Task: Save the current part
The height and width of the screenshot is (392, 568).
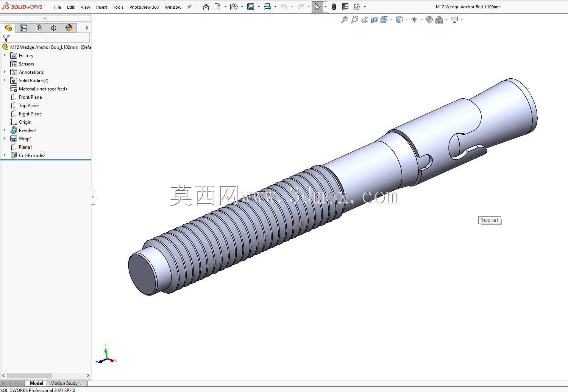Action: [x=251, y=7]
